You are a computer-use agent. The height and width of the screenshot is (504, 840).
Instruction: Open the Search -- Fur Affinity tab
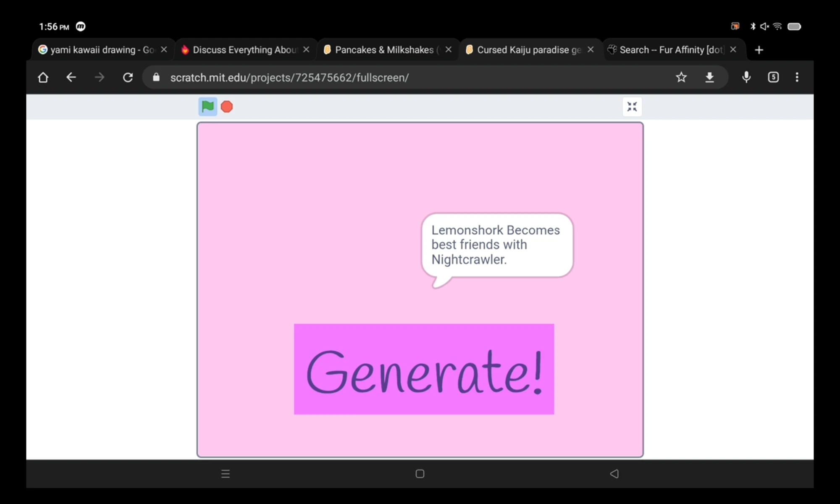click(668, 50)
